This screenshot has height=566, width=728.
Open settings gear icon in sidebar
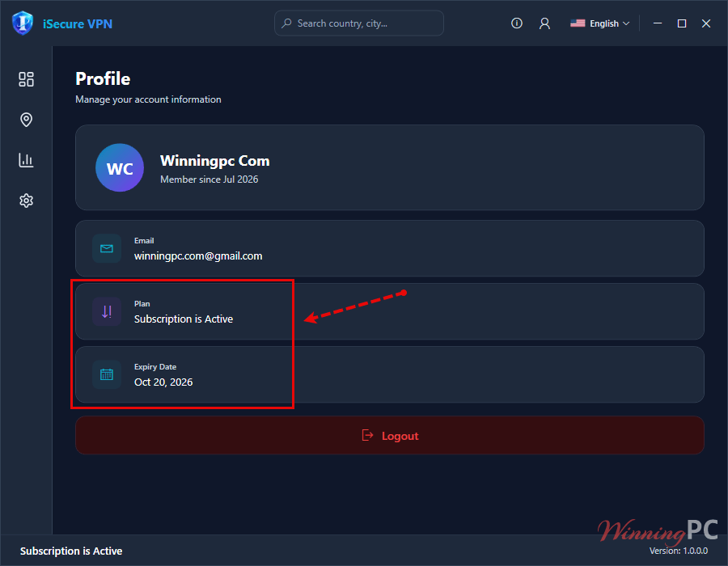pyautogui.click(x=26, y=201)
